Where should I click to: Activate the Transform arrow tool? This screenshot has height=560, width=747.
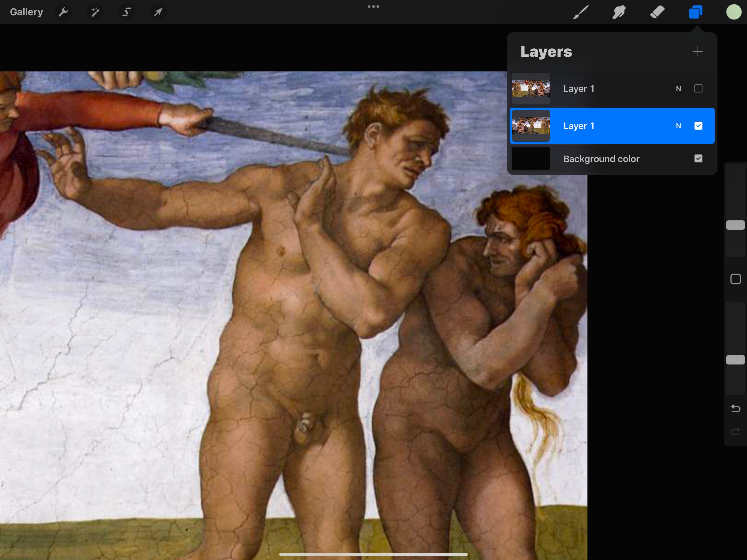158,12
